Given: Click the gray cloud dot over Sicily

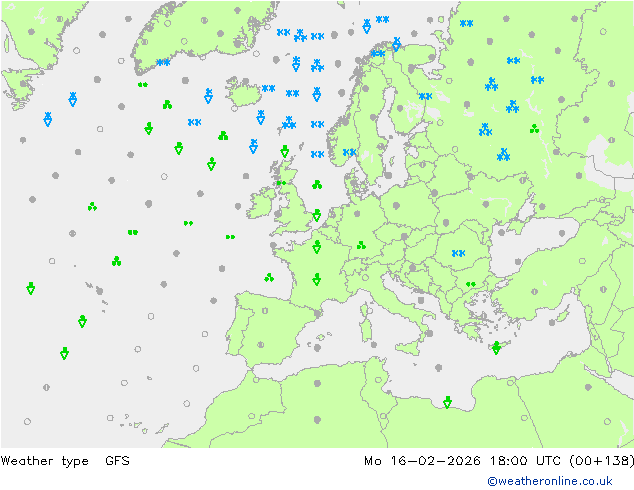Looking at the screenshot, I should pos(429,334).
